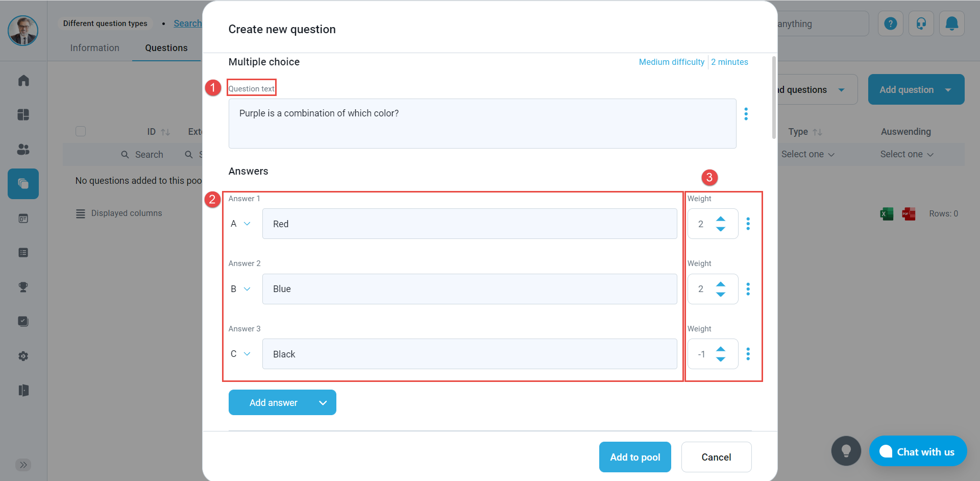Screen dimensions: 980x481
Task: Export table using the Excel icon
Action: pos(887,213)
